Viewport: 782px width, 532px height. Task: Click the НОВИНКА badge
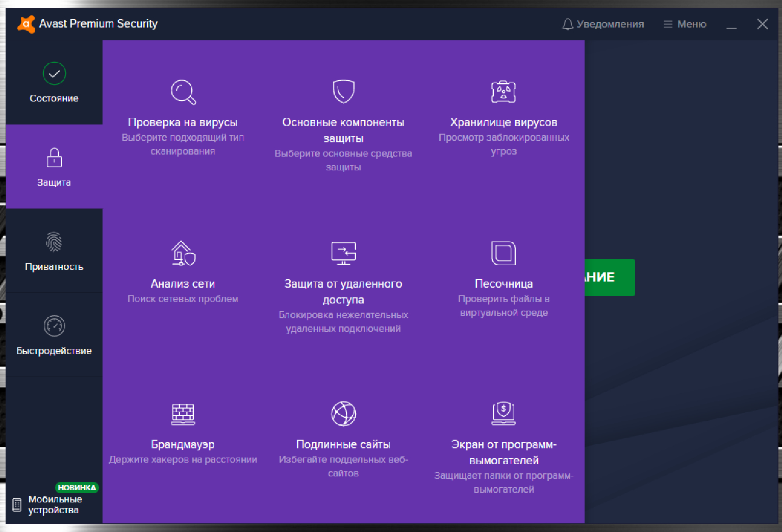coord(77,488)
